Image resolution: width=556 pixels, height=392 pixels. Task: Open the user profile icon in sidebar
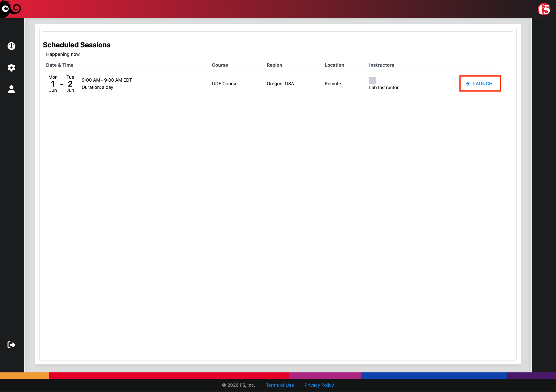11,89
